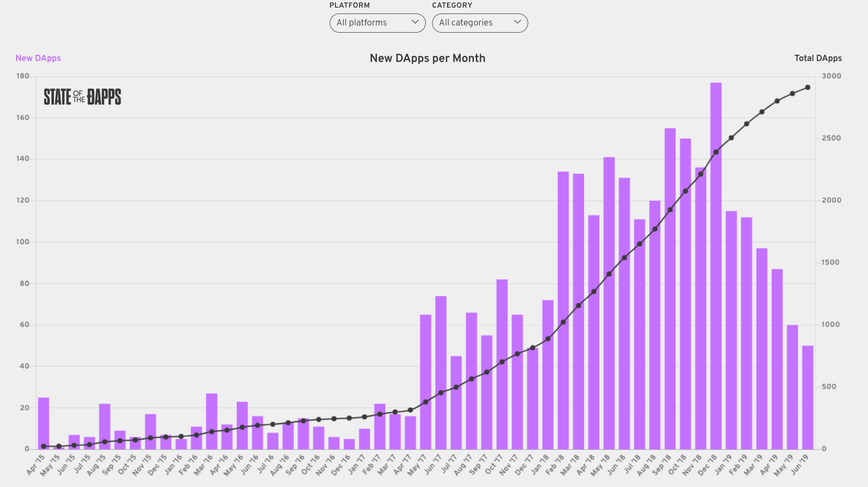This screenshot has width=868, height=487.
Task: Click the Mar '16 bar
Action: pyautogui.click(x=211, y=421)
